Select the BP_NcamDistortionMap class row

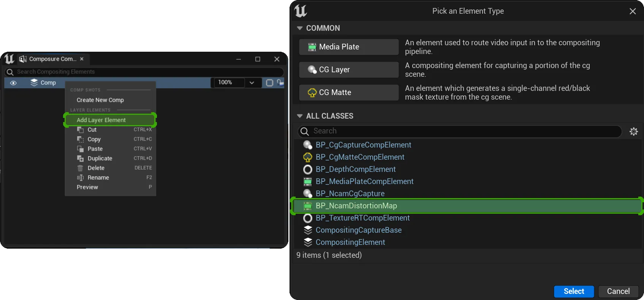(467, 206)
